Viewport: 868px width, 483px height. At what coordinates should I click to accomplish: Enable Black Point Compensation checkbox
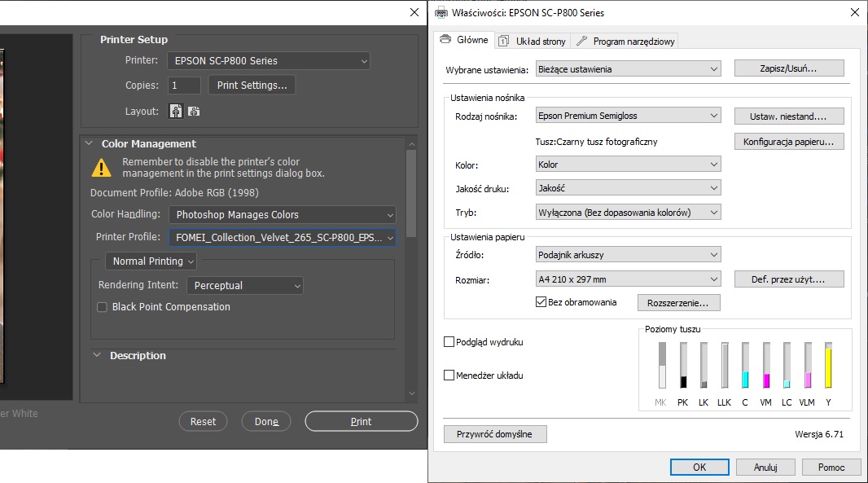tap(103, 307)
